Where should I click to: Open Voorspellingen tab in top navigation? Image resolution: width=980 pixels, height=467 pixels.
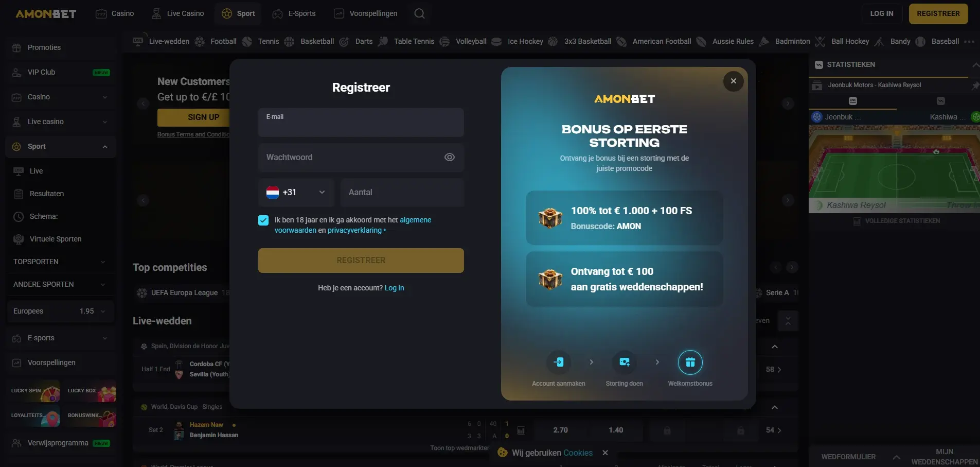click(366, 13)
